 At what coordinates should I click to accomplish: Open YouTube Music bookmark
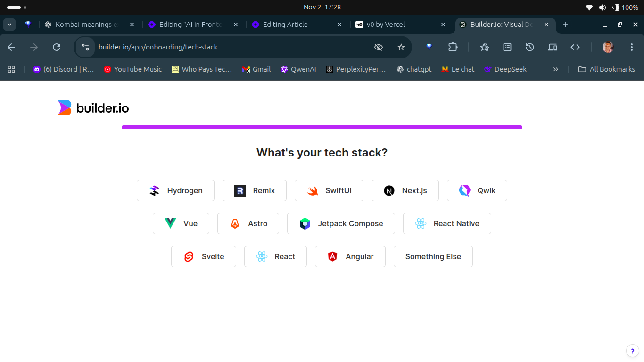click(x=133, y=69)
